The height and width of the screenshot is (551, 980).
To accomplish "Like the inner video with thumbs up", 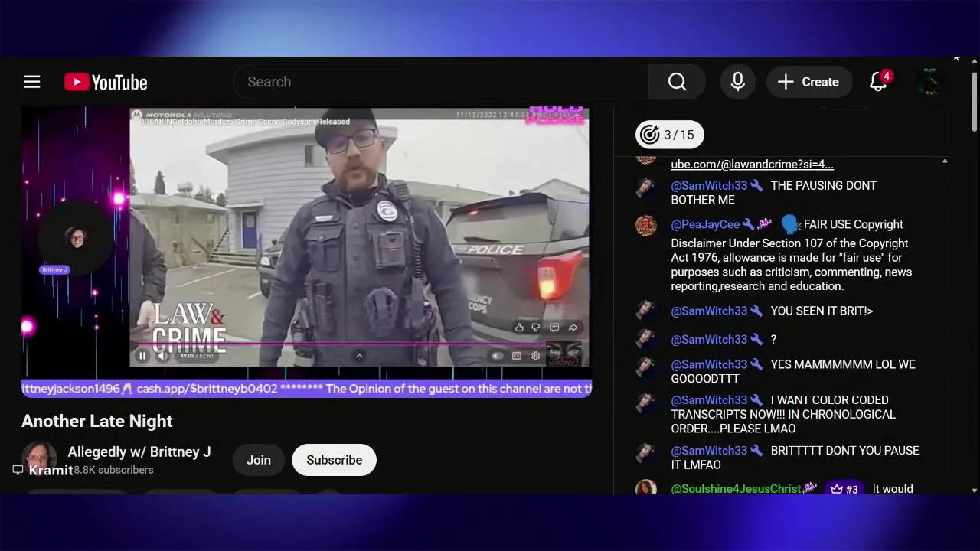I will point(519,328).
